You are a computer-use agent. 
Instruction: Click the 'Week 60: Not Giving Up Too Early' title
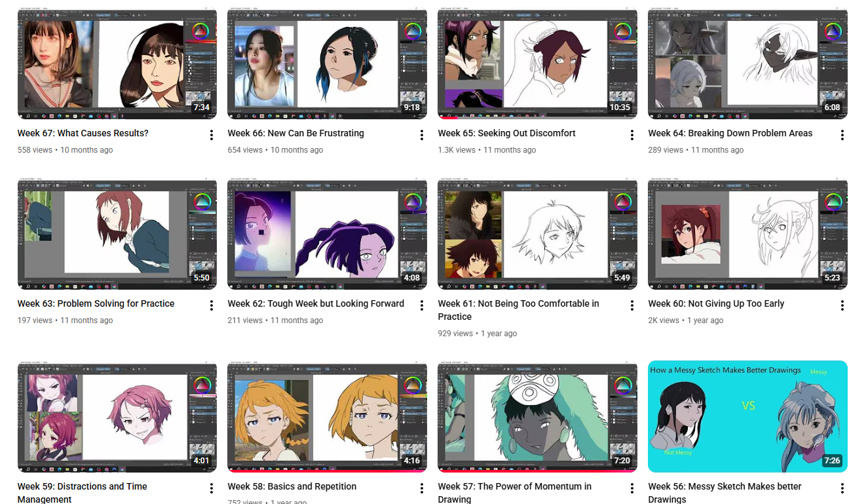pyautogui.click(x=717, y=303)
